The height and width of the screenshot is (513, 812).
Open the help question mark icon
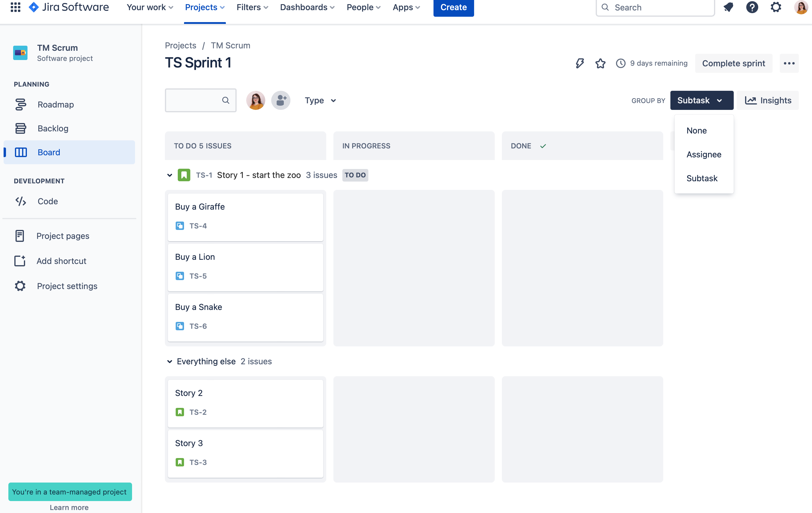pyautogui.click(x=752, y=7)
